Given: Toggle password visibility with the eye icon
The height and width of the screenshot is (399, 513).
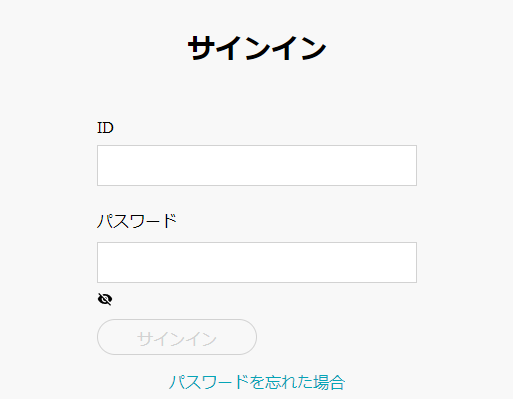Looking at the screenshot, I should [x=105, y=299].
